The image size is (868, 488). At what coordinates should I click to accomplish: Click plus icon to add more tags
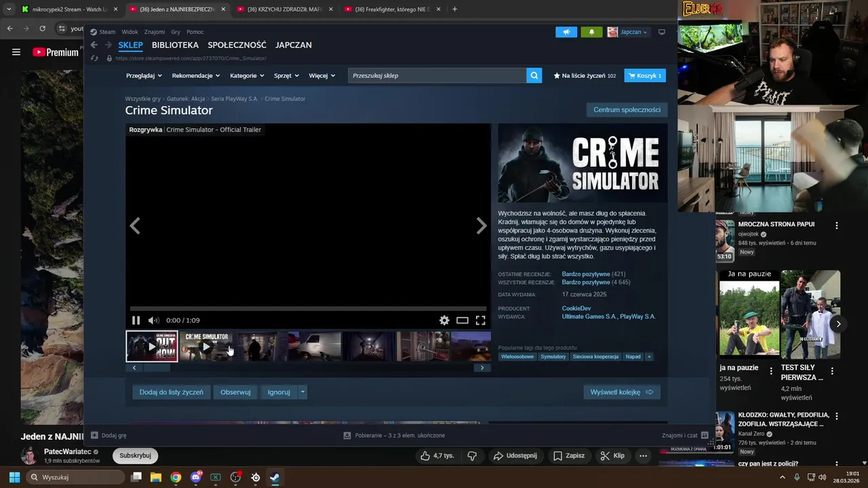pyautogui.click(x=649, y=357)
